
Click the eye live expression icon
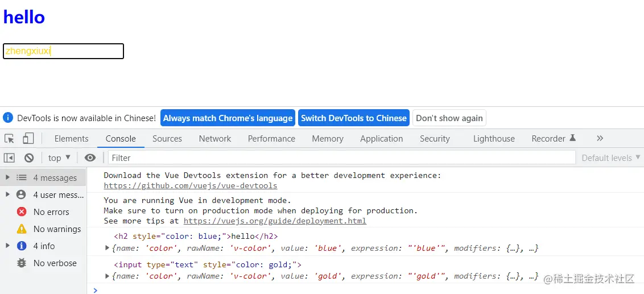click(x=90, y=158)
